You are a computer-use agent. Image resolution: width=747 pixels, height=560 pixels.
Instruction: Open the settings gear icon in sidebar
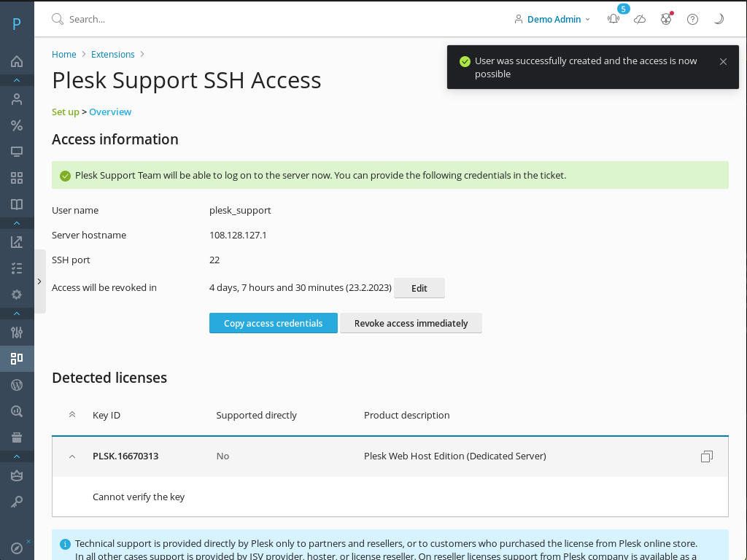pyautogui.click(x=17, y=294)
